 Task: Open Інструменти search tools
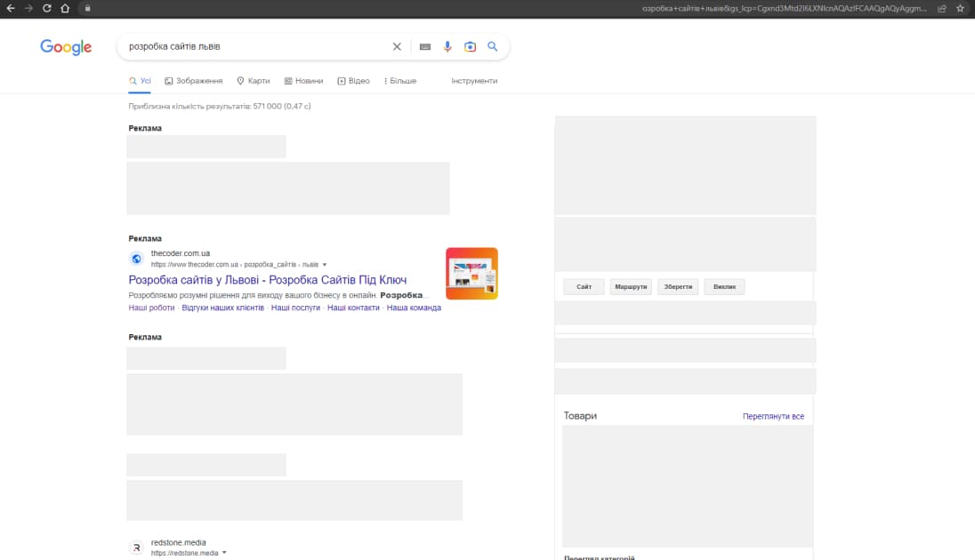474,81
